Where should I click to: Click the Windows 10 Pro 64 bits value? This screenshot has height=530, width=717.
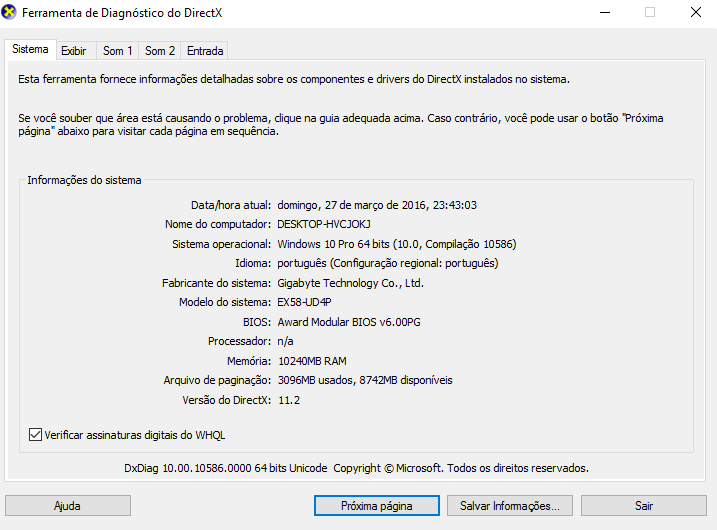pos(396,244)
